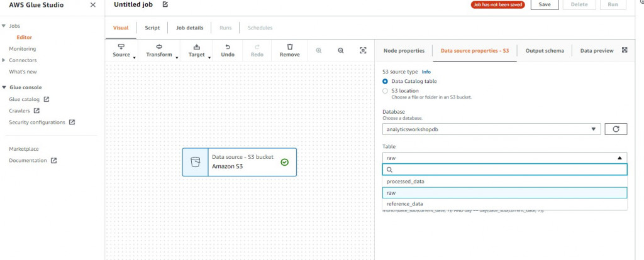Image resolution: width=644 pixels, height=260 pixels.
Task: Undo the last canvas action
Action: tap(228, 50)
